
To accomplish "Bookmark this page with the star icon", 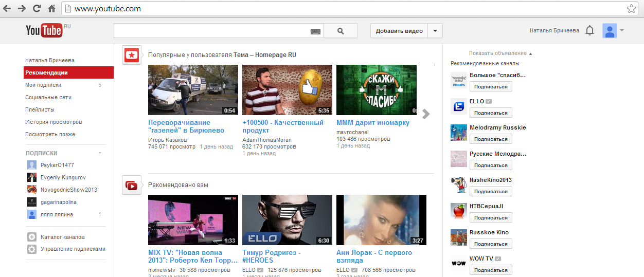I will click(x=631, y=9).
